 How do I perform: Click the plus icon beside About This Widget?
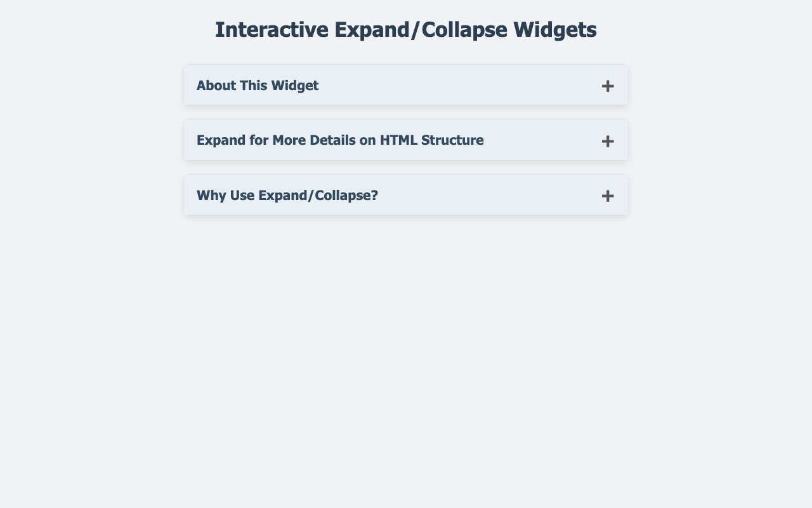coord(608,86)
